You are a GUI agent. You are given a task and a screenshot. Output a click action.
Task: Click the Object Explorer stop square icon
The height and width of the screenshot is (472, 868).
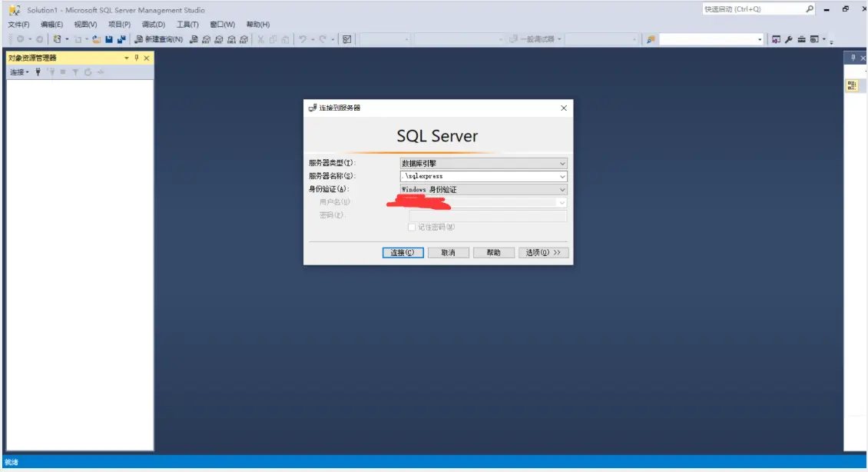[62, 72]
